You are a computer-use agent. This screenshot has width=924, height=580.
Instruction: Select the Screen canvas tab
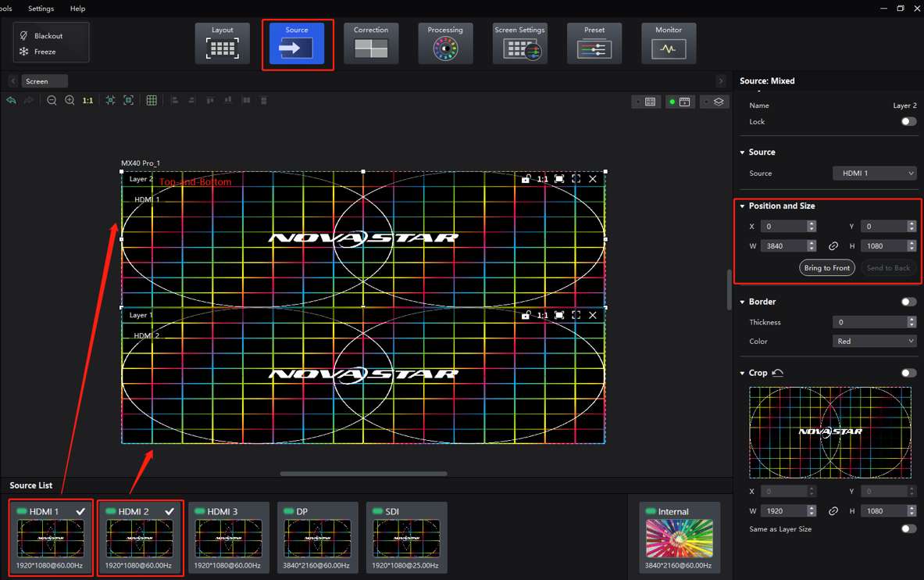click(x=45, y=81)
